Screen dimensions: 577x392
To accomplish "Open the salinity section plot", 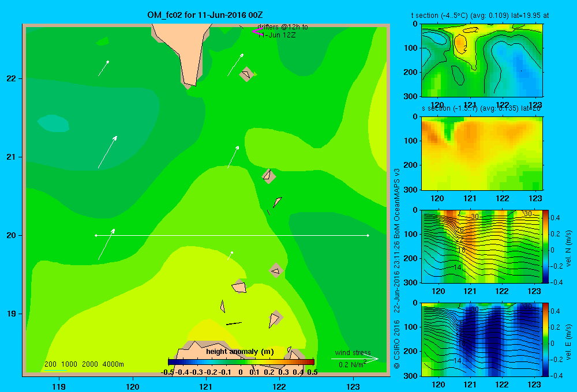I will [482, 153].
